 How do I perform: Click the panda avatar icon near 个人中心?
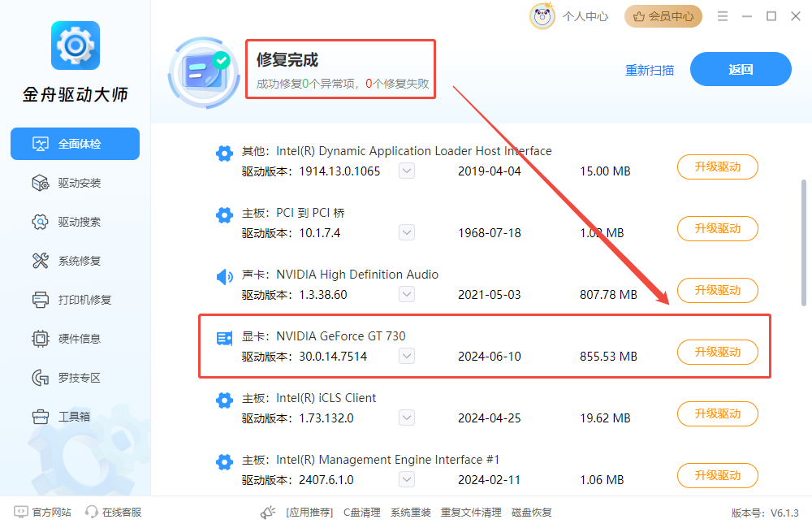click(x=542, y=16)
